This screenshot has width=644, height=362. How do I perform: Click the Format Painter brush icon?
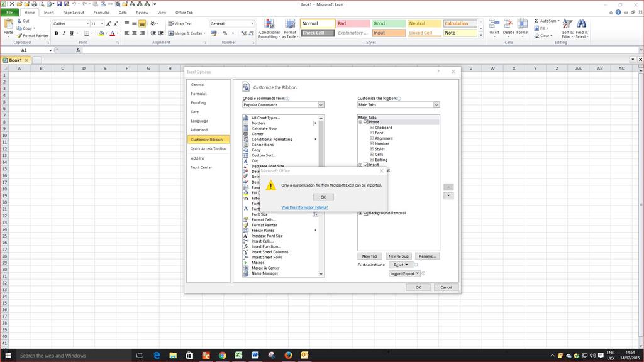(19, 36)
